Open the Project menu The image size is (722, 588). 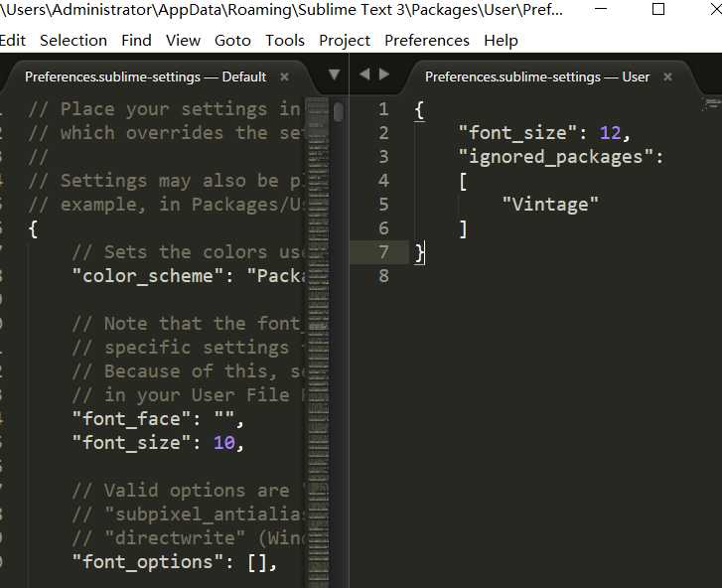point(345,41)
